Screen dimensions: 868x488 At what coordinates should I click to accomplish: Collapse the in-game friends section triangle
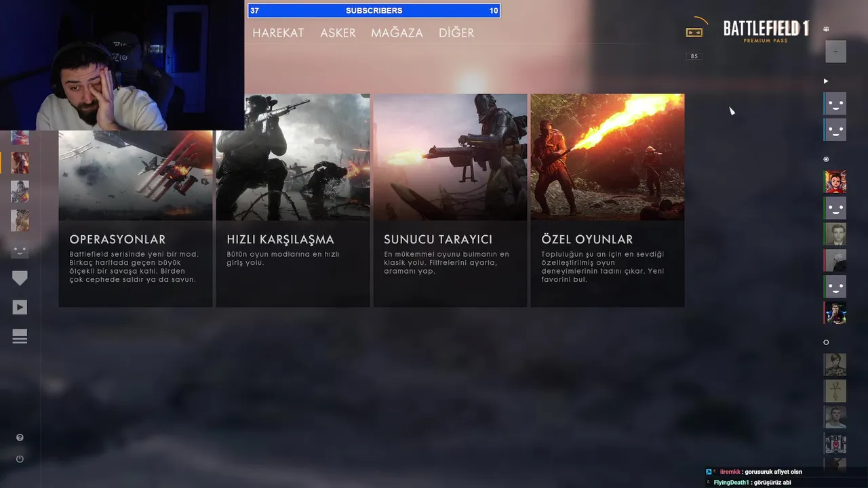tap(826, 81)
